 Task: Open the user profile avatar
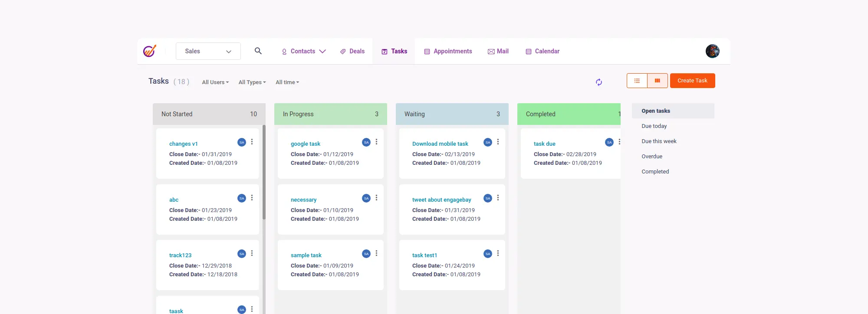tap(712, 51)
